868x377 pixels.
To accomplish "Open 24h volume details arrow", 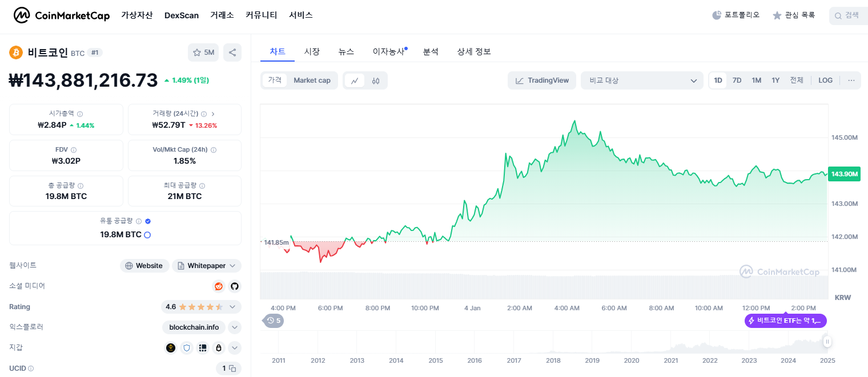I will pos(213,114).
